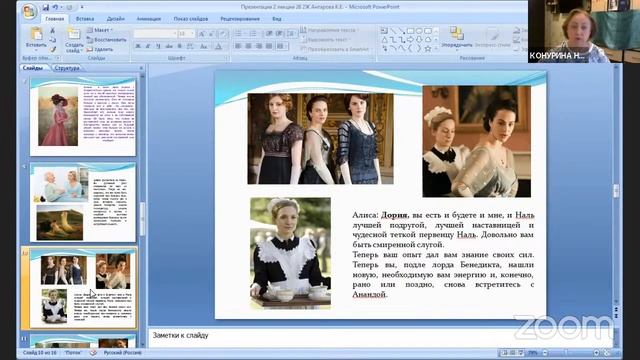Select text box shape in gallery
640x360 pixels.
click(x=384, y=31)
